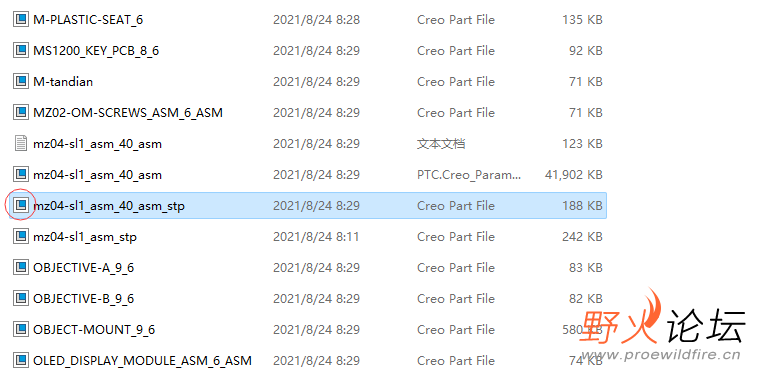Click the OBJECTIVE-A_9_6 file icon
Image resolution: width=765 pixels, height=371 pixels.
[20, 268]
